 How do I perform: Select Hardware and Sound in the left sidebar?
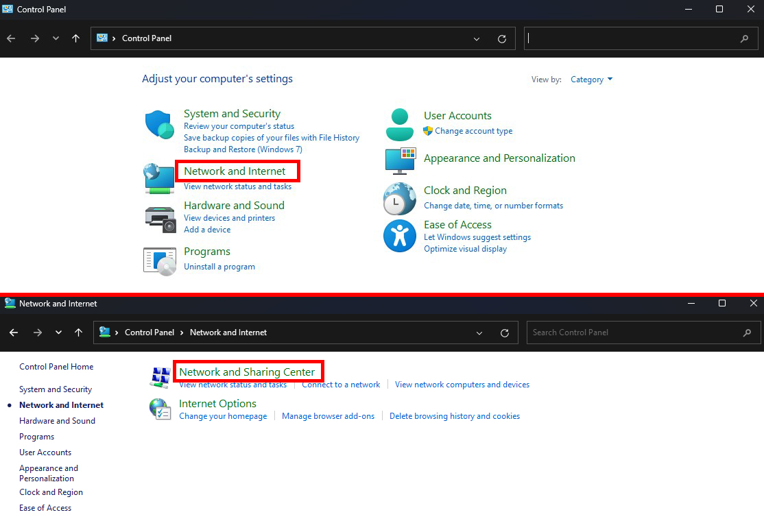[57, 421]
